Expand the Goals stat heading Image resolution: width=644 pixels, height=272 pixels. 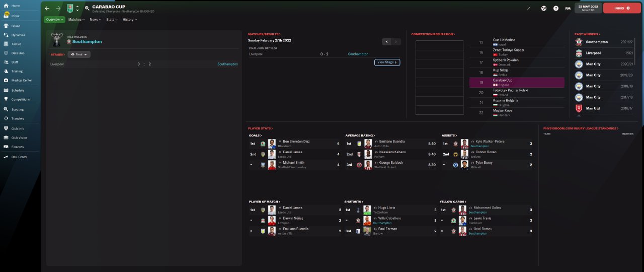[255, 135]
